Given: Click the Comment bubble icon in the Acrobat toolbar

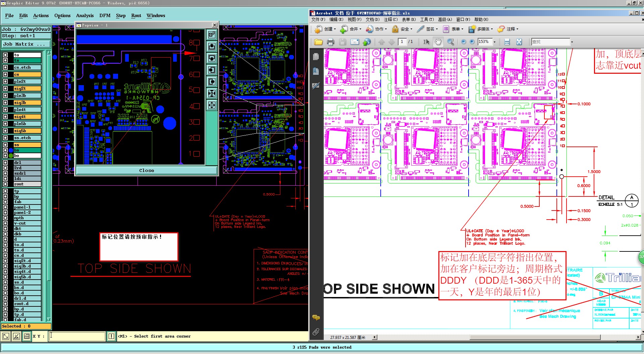Looking at the screenshot, I should (x=501, y=29).
